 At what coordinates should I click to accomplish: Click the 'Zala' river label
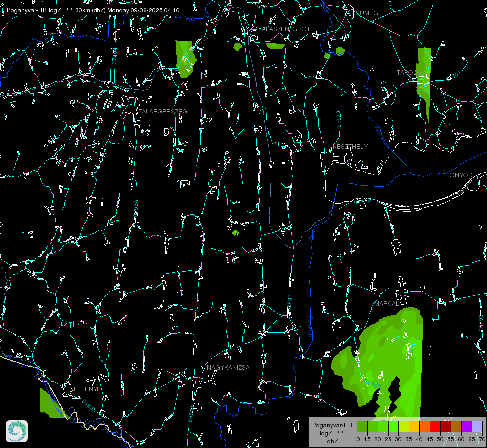[x=312, y=234]
